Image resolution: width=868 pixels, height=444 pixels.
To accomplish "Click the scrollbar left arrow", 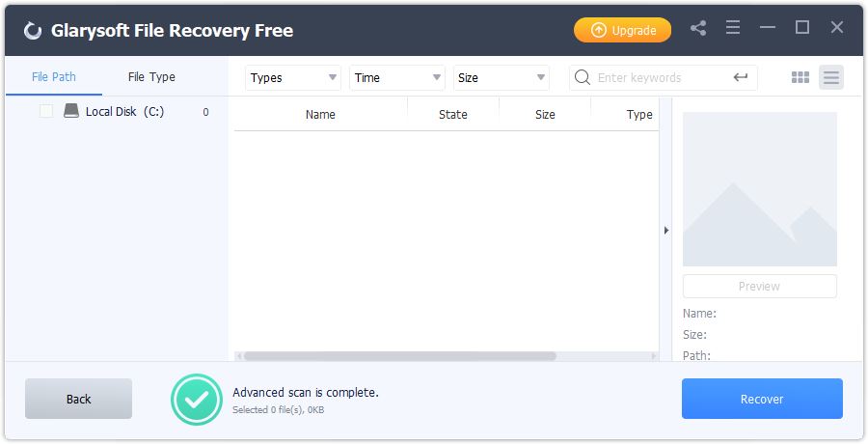I will (239, 356).
